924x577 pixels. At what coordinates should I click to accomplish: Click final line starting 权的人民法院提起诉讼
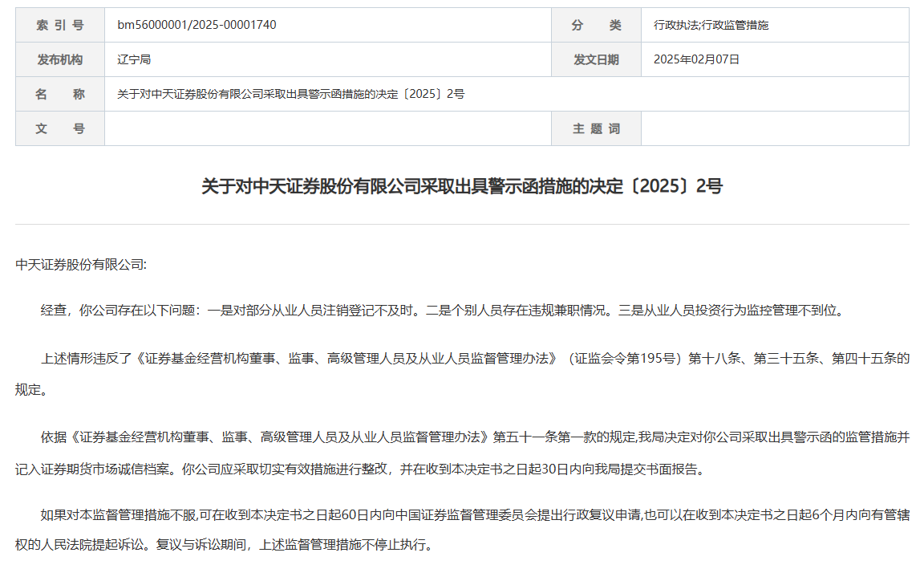[x=225, y=545]
